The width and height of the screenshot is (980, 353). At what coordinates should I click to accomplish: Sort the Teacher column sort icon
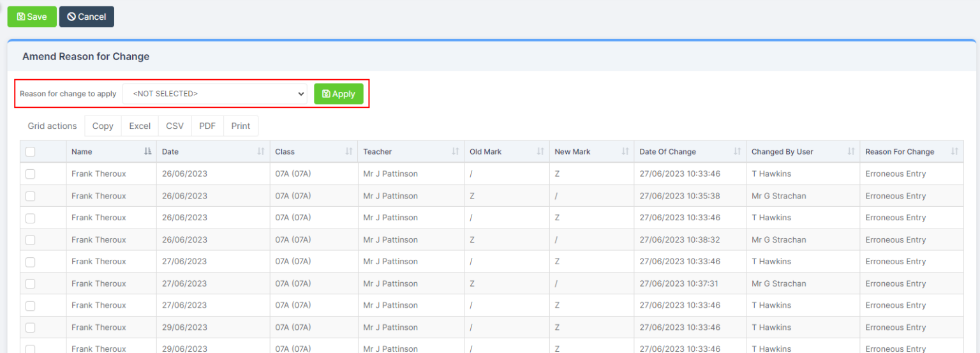(456, 152)
